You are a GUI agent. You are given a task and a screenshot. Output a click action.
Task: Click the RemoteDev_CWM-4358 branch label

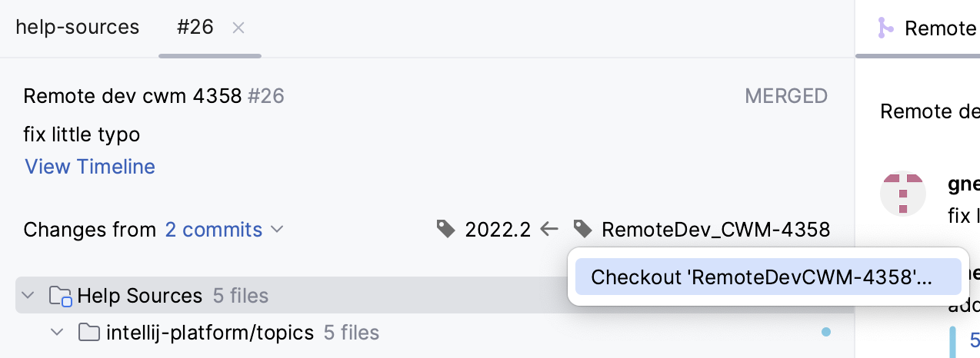coord(715,229)
